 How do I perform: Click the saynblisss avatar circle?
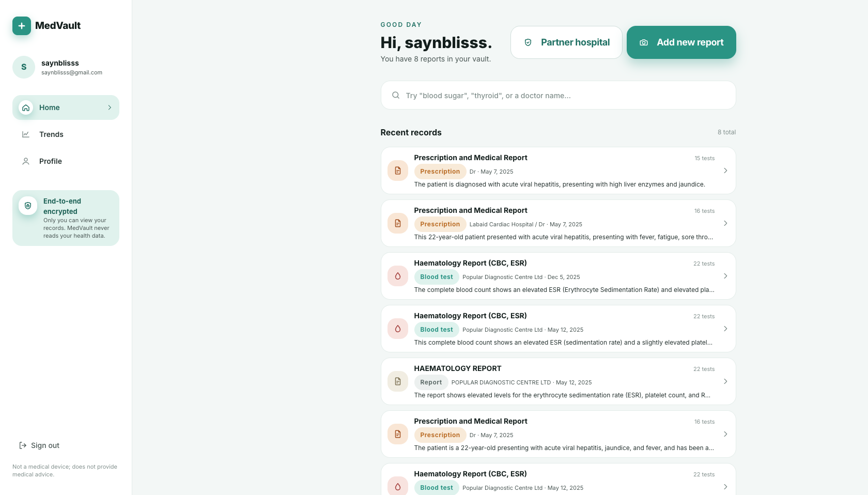pos(24,67)
